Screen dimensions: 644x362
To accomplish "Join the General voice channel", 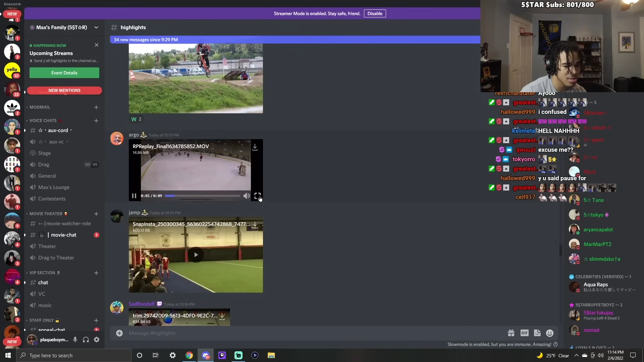I will coord(64,176).
